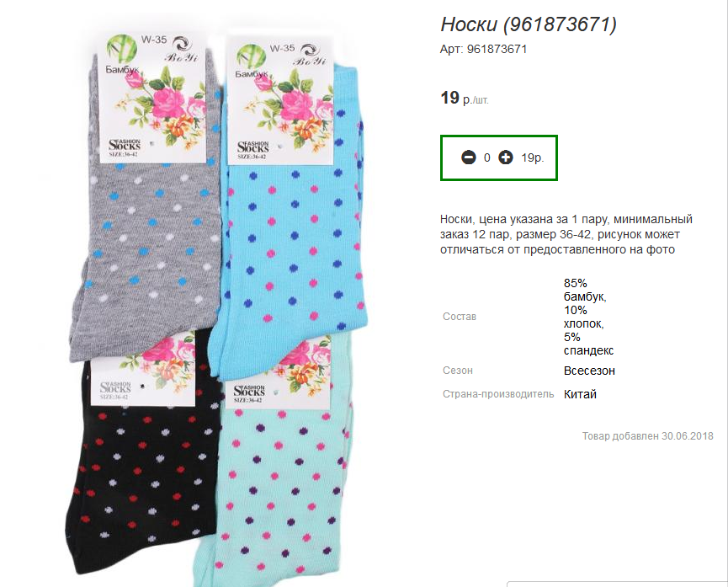Image resolution: width=728 pixels, height=587 pixels.
Task: Click the Всесезон season value
Action: [589, 371]
